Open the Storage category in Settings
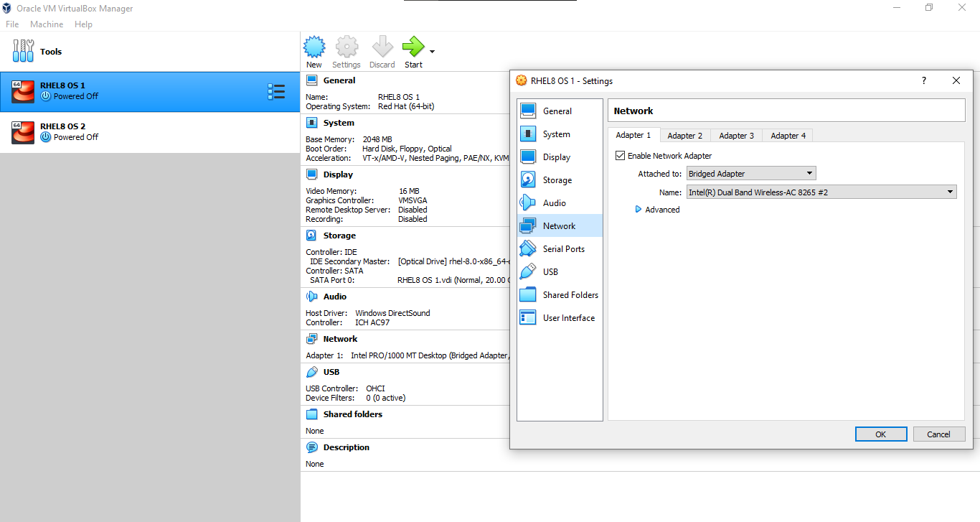Screen dimensions: 980x522 coord(560,180)
